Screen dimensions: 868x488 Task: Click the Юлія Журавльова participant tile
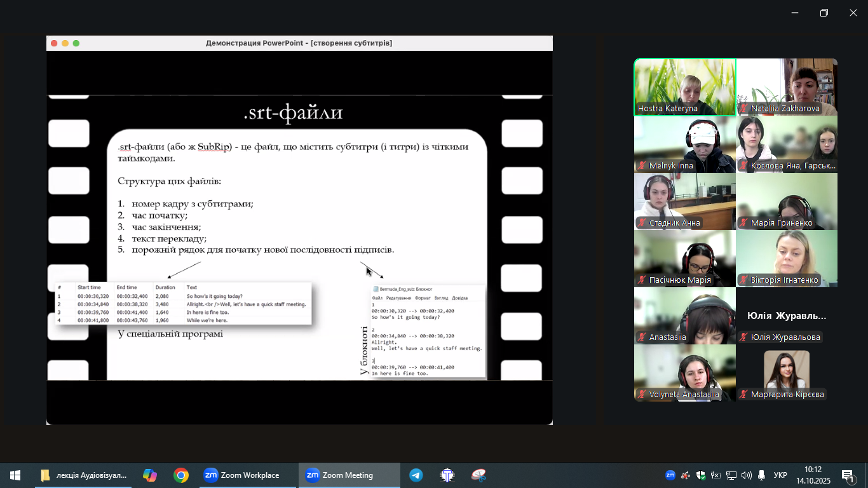[x=787, y=316]
